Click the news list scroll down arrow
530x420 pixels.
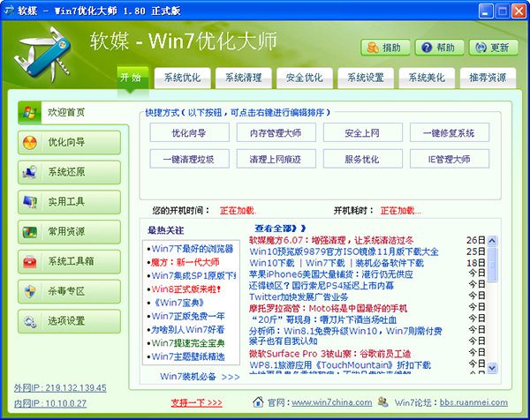click(x=492, y=367)
